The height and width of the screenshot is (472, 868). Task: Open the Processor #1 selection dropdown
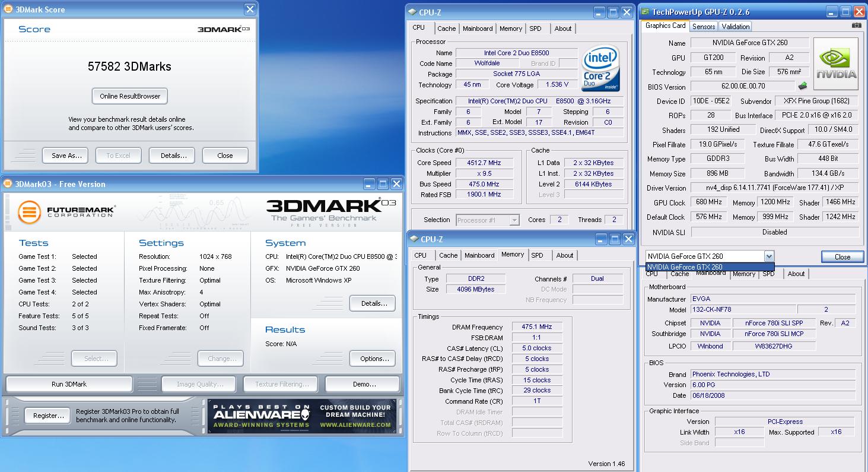tap(514, 220)
